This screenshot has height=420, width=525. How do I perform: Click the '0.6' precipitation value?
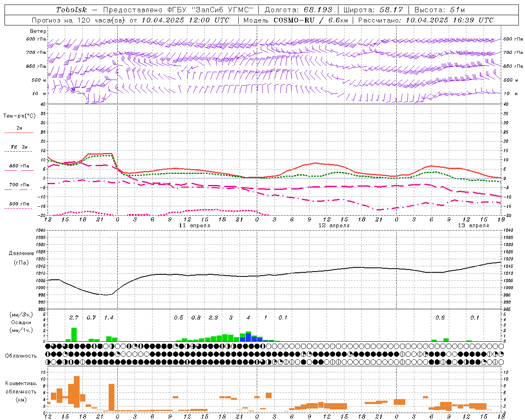[x=440, y=317]
